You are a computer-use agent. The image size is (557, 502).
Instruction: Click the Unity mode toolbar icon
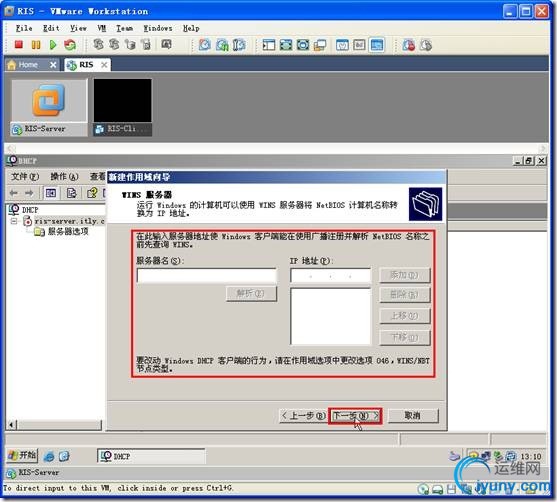click(320, 45)
